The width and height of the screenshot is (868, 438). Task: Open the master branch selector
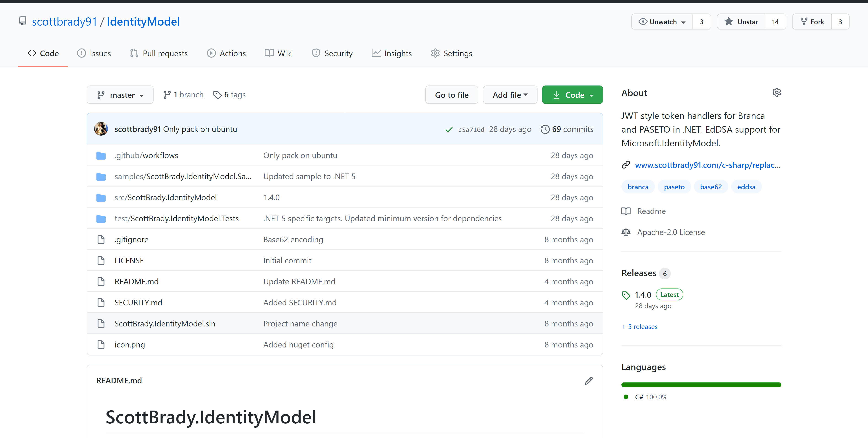120,95
